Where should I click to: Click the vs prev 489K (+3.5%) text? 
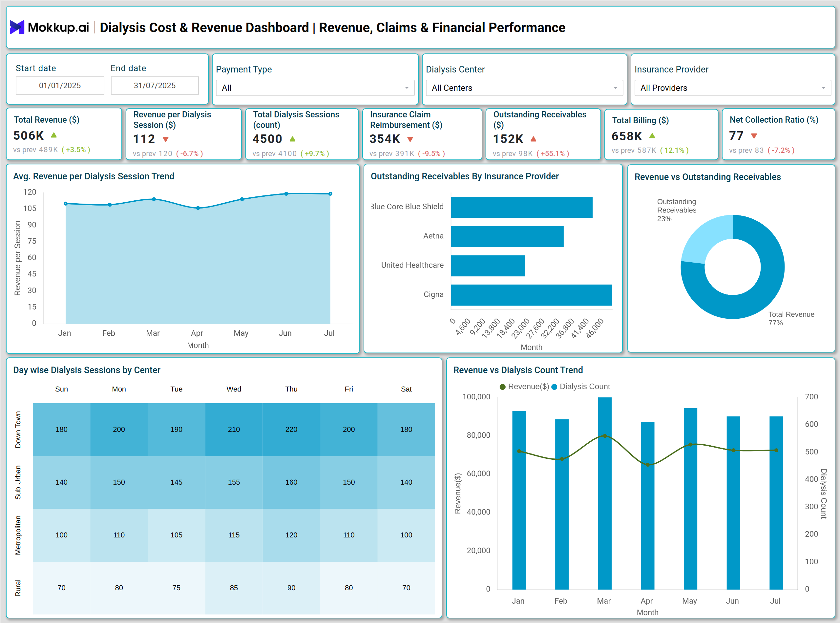tap(52, 150)
